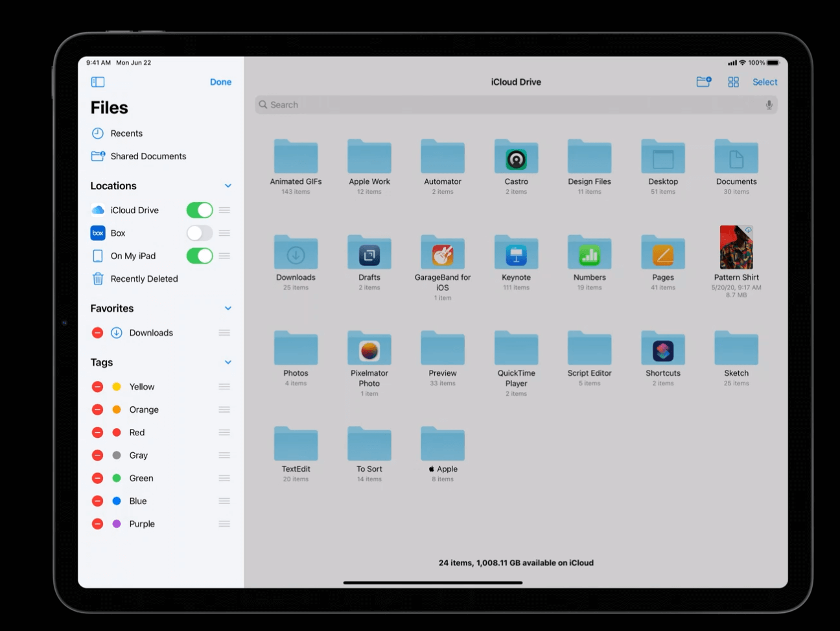The width and height of the screenshot is (840, 631).
Task: Click the red tag color dot
Action: (x=117, y=432)
